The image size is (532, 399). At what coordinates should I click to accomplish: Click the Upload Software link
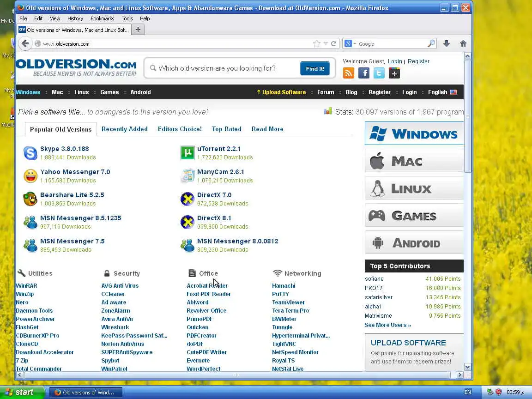coord(281,92)
